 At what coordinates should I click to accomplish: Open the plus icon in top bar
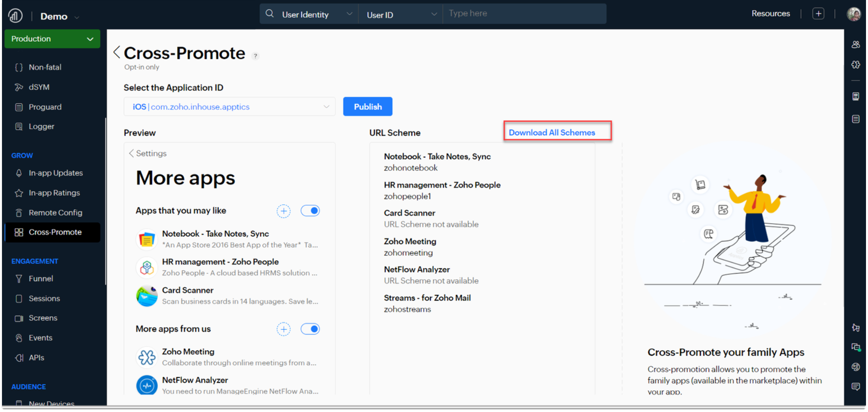818,14
